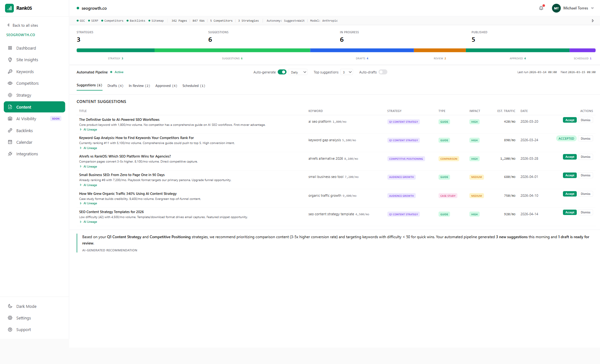Viewport: 600px width, 364px height.
Task: Open Integrations from the sidebar
Action: (x=27, y=154)
